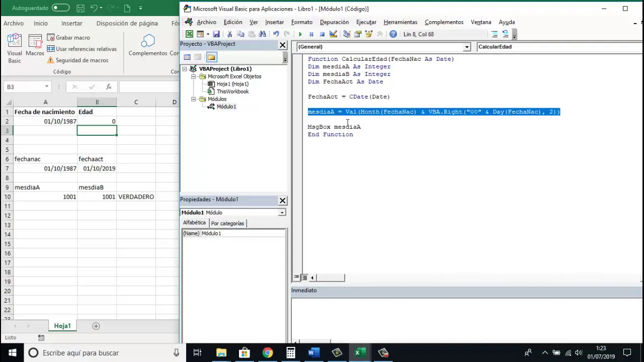Undo with the VBA toolbar undo arrow
The height and width of the screenshot is (362, 644).
(276, 34)
